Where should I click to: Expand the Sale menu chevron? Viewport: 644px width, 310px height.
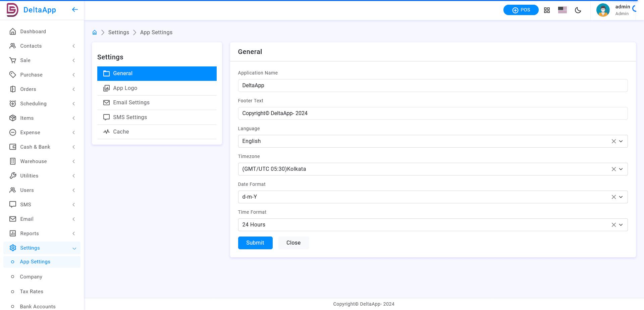click(x=74, y=60)
